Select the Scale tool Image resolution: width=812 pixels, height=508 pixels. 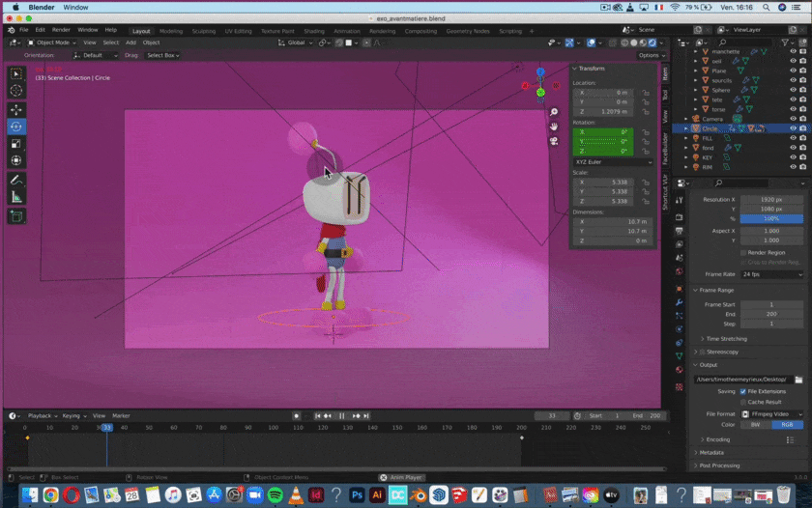[x=16, y=144]
